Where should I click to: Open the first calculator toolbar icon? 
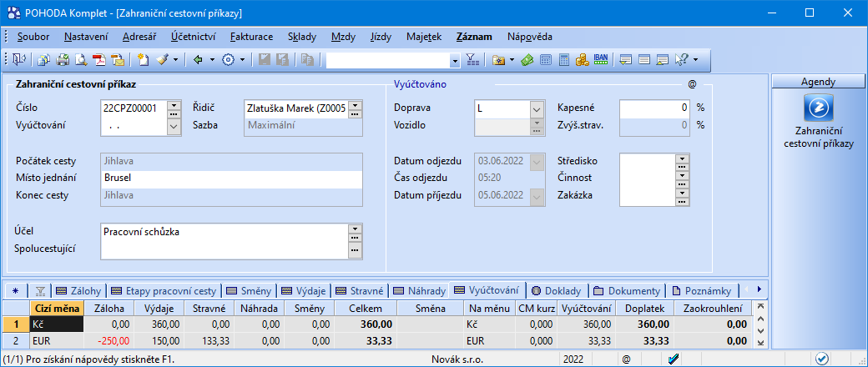545,60
